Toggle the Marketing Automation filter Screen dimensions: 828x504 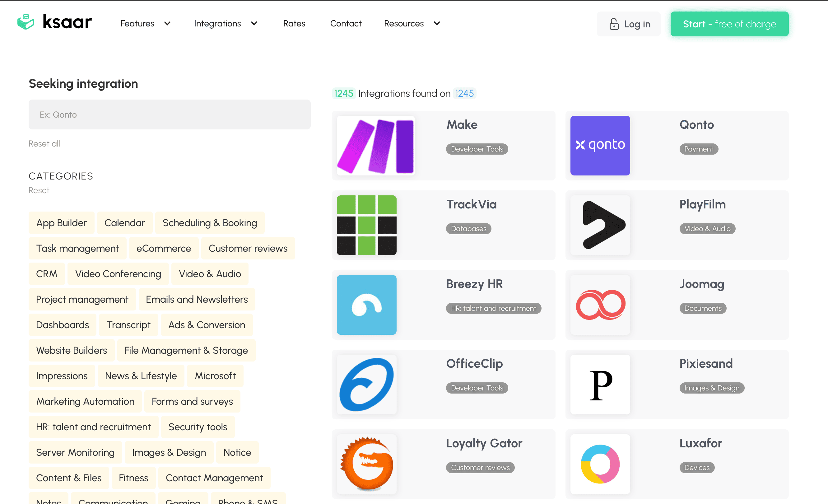tap(85, 401)
